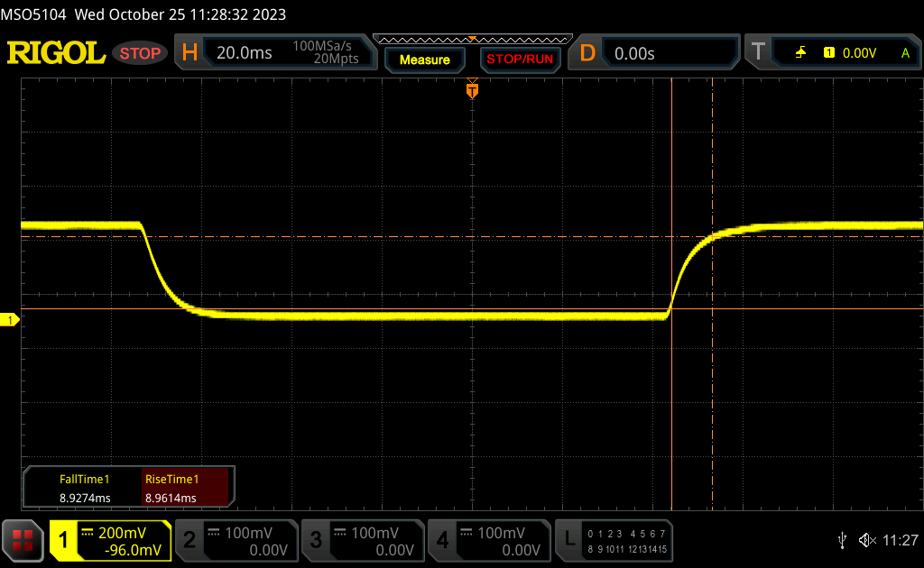Toggle the muted speaker sound icon
The image size is (924, 568).
click(867, 540)
